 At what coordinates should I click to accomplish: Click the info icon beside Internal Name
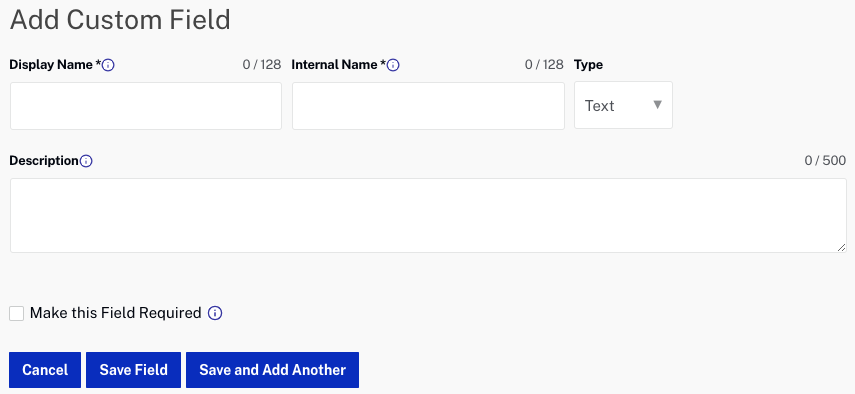(x=393, y=65)
